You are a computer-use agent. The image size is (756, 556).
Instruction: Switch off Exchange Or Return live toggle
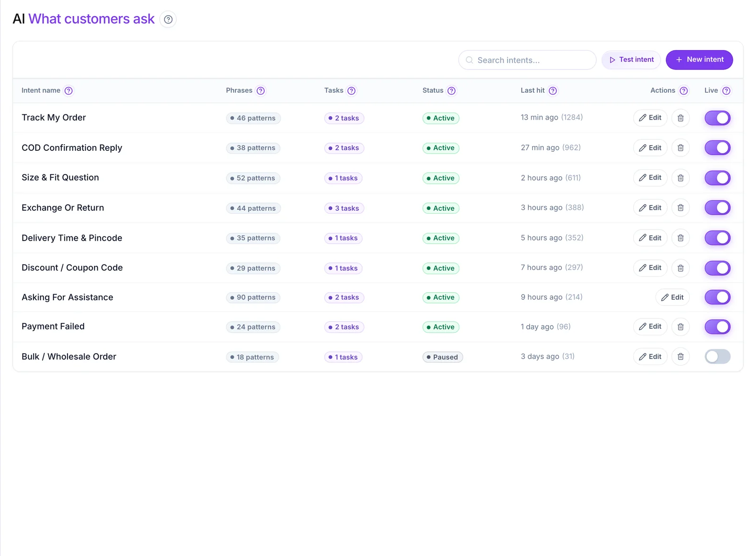tap(717, 208)
